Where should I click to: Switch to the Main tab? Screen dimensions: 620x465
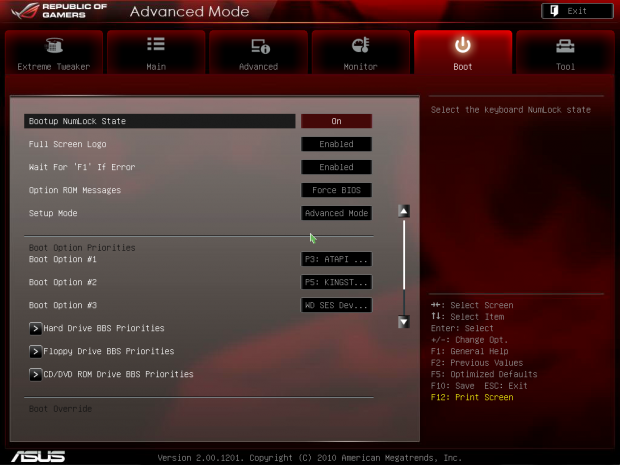point(156,52)
